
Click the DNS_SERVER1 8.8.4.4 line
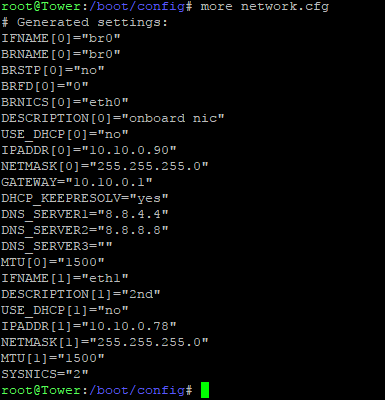click(x=85, y=214)
